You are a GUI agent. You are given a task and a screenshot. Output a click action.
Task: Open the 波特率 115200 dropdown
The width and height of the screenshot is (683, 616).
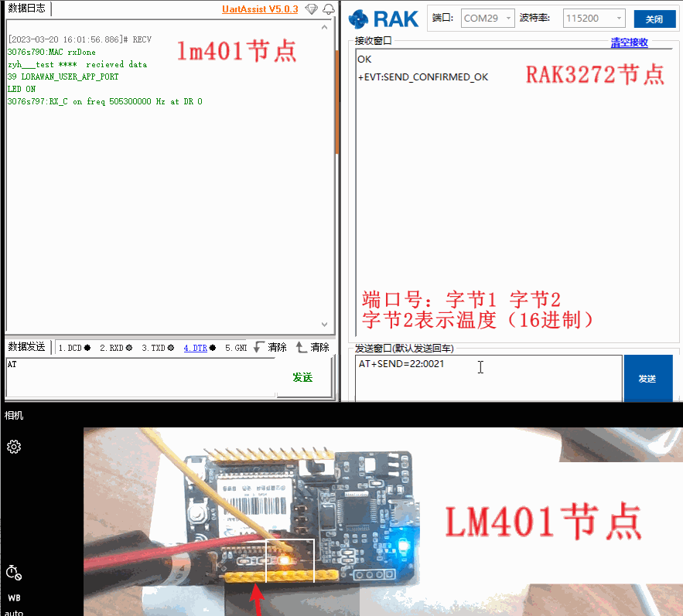[594, 19]
